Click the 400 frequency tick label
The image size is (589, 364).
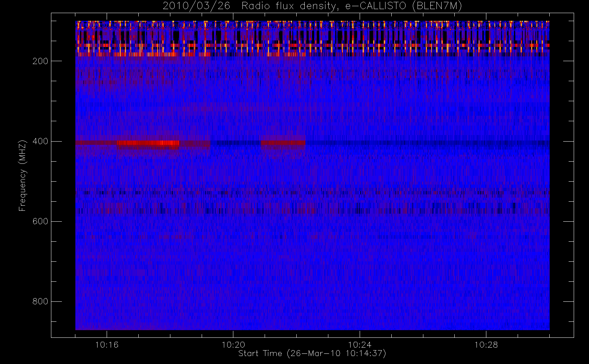pyautogui.click(x=40, y=141)
